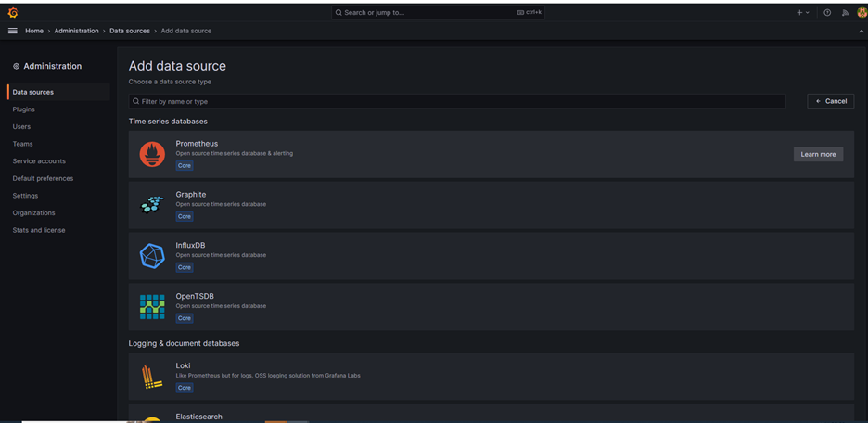Choose the Prometheus data source name

(197, 144)
